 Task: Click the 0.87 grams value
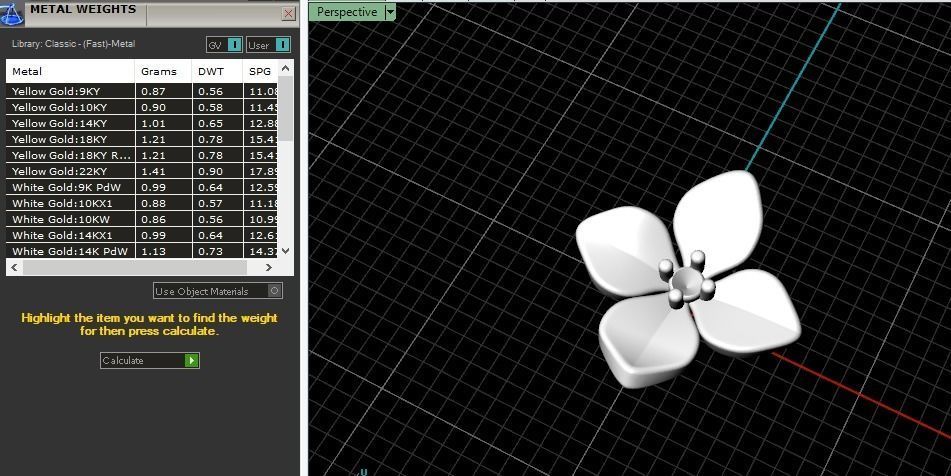point(153,92)
